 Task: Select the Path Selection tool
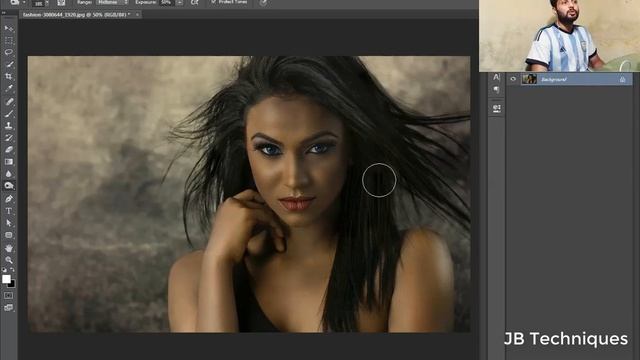click(9, 223)
